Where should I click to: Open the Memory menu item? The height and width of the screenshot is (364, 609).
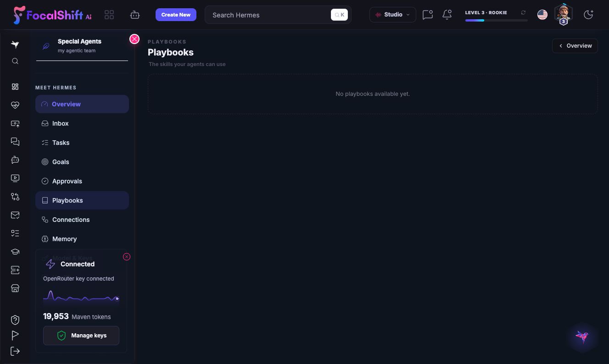point(82,239)
